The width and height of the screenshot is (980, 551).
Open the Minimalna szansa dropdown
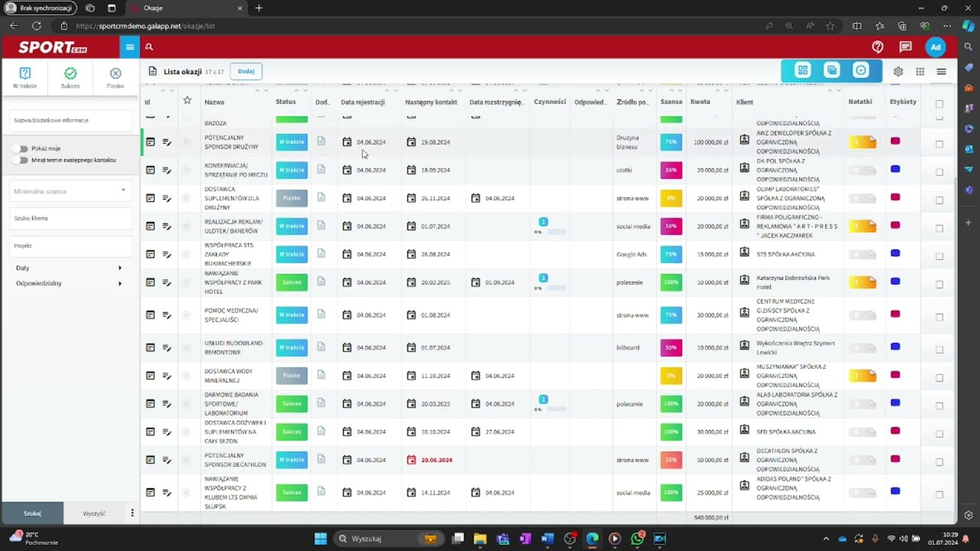(70, 191)
